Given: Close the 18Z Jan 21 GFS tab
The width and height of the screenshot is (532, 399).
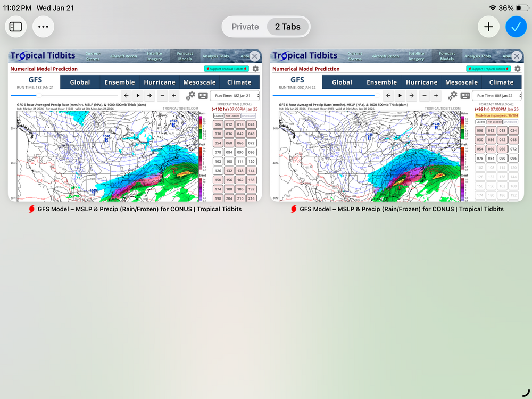Looking at the screenshot, I should (x=255, y=56).
